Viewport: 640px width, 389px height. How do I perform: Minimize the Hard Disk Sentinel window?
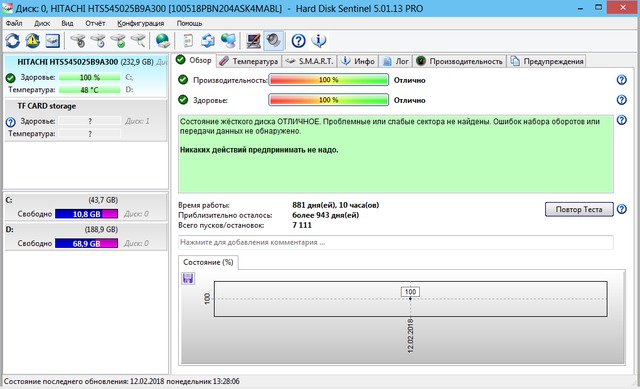580,8
